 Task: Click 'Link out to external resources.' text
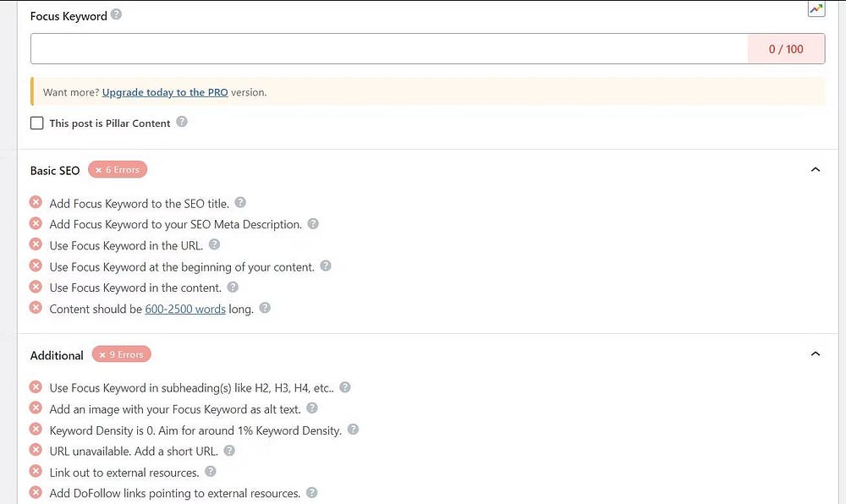pos(124,473)
